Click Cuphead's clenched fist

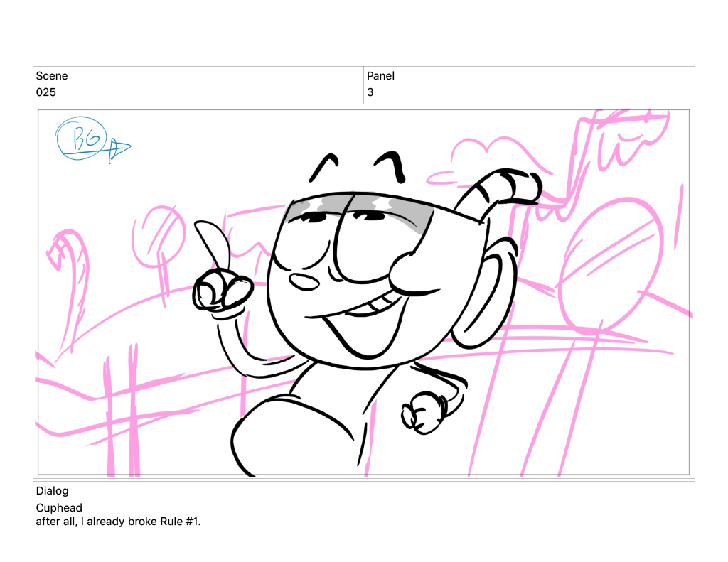tap(424, 415)
